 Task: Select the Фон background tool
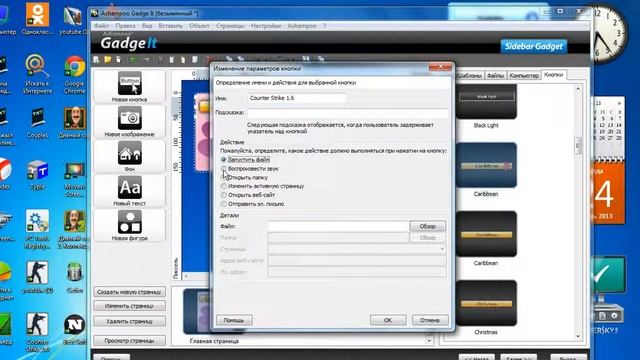click(x=129, y=156)
